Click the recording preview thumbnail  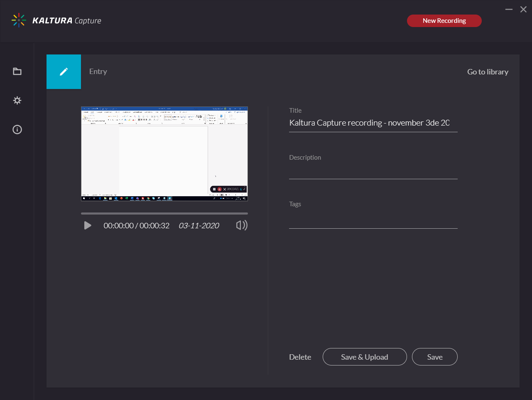coord(164,154)
